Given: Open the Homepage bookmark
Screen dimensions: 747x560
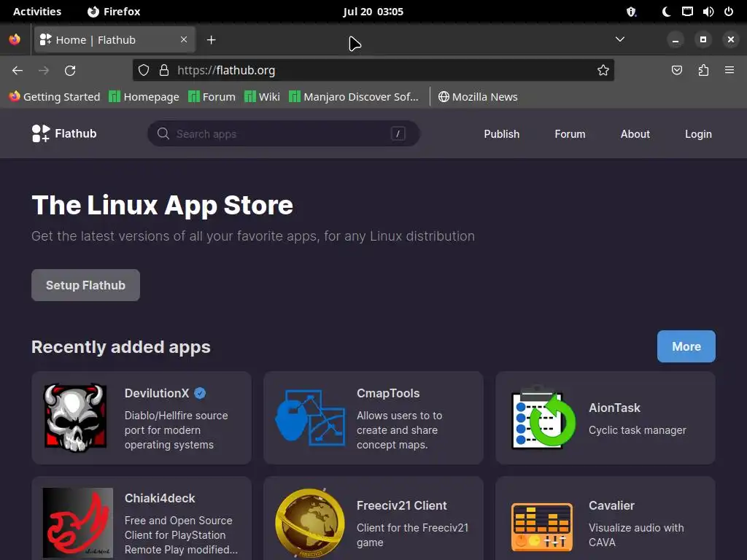Looking at the screenshot, I should tap(144, 97).
